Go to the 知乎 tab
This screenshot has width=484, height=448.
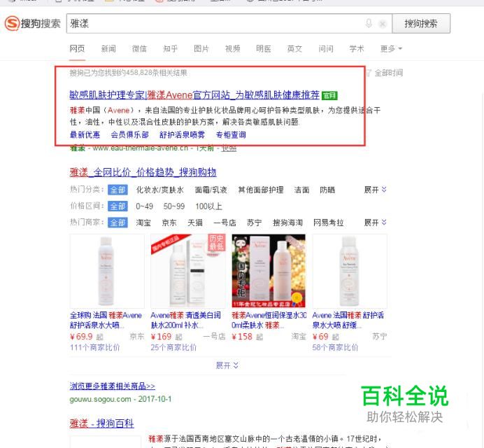[171, 48]
